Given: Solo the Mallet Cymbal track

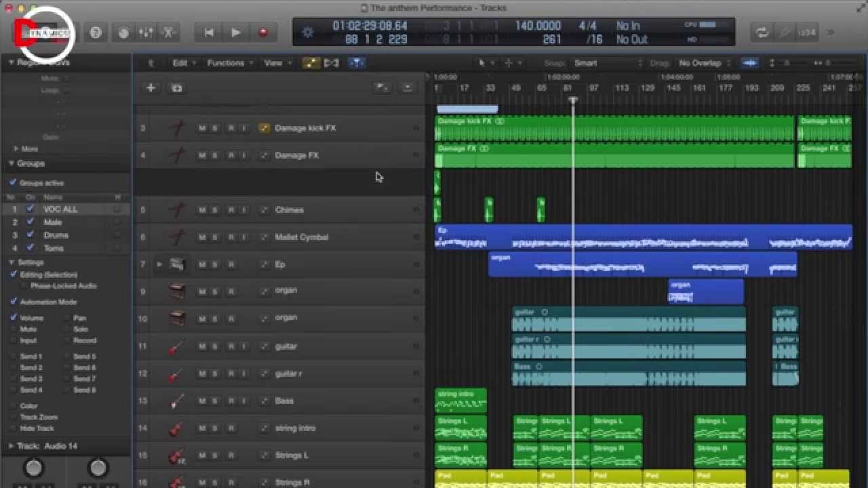Looking at the screenshot, I should (x=214, y=237).
